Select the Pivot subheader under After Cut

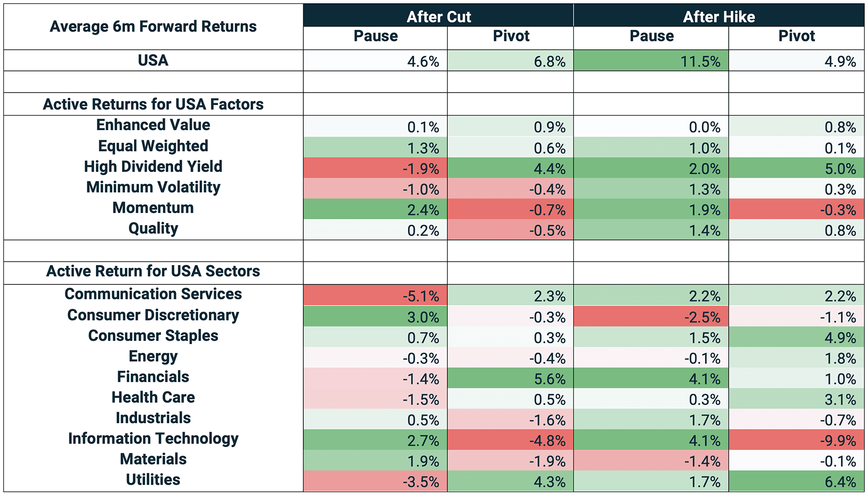(511, 37)
